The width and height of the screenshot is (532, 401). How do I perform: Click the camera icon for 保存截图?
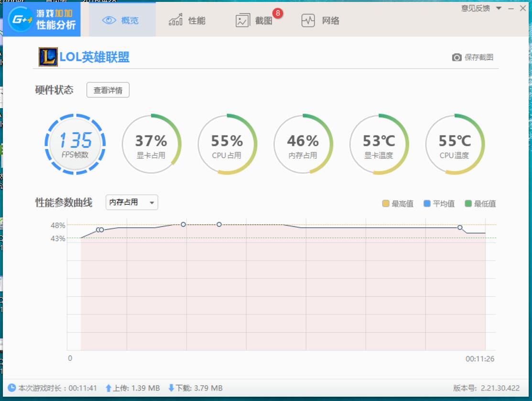[456, 57]
